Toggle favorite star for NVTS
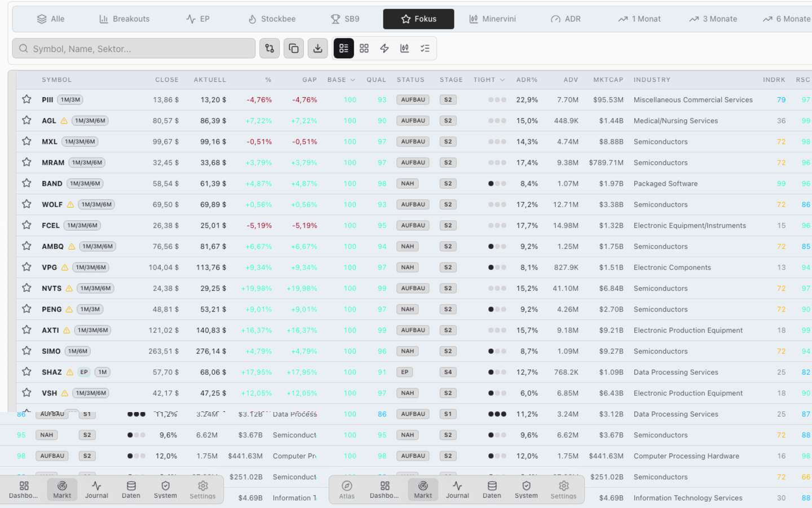This screenshot has width=812, height=508. tap(27, 288)
